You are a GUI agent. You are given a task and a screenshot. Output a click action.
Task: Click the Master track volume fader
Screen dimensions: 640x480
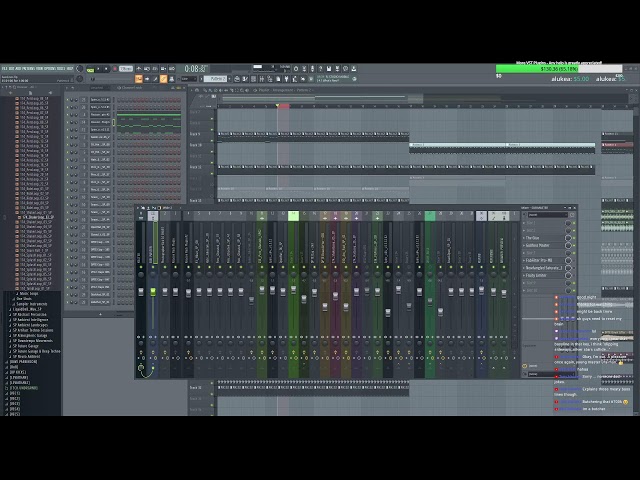coord(141,291)
